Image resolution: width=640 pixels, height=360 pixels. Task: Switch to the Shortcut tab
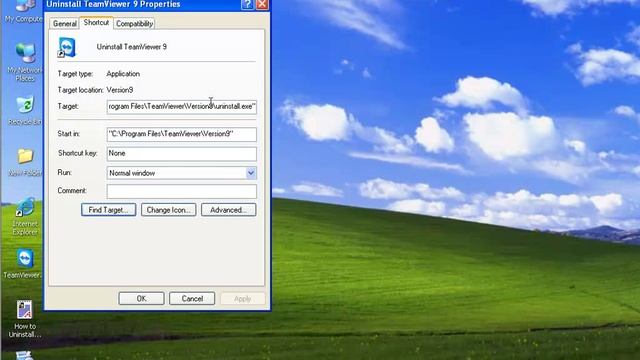point(96,22)
